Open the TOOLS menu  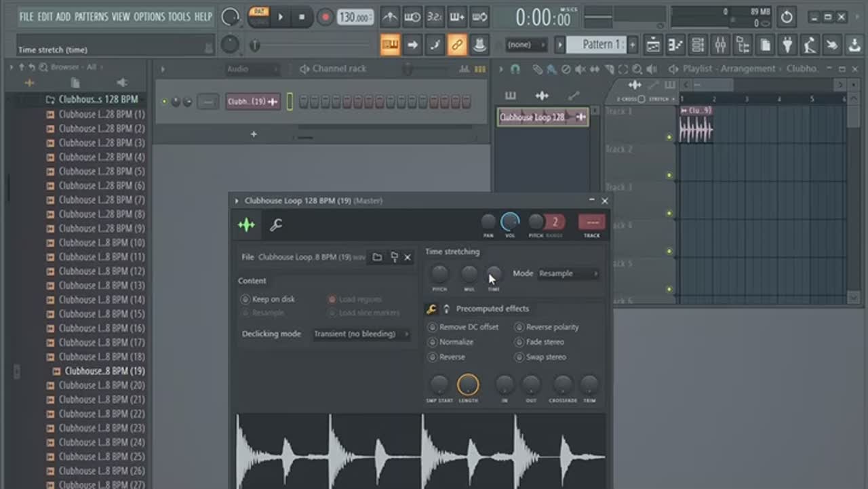tap(179, 16)
